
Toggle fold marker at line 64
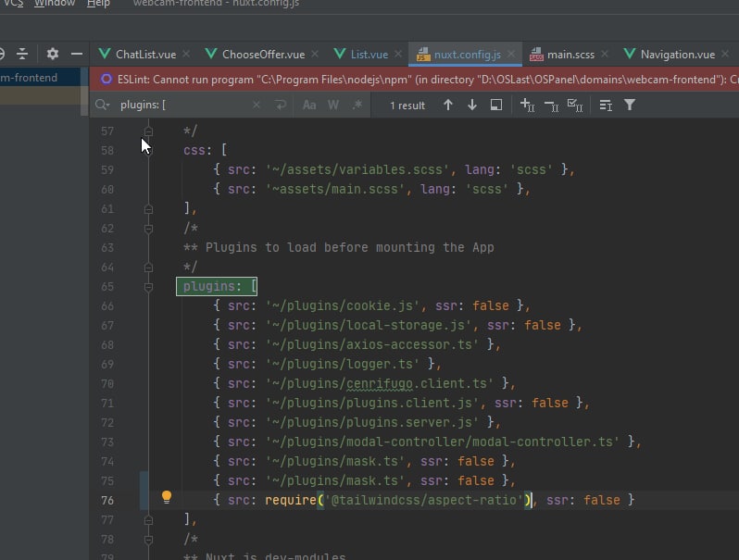coord(148,268)
